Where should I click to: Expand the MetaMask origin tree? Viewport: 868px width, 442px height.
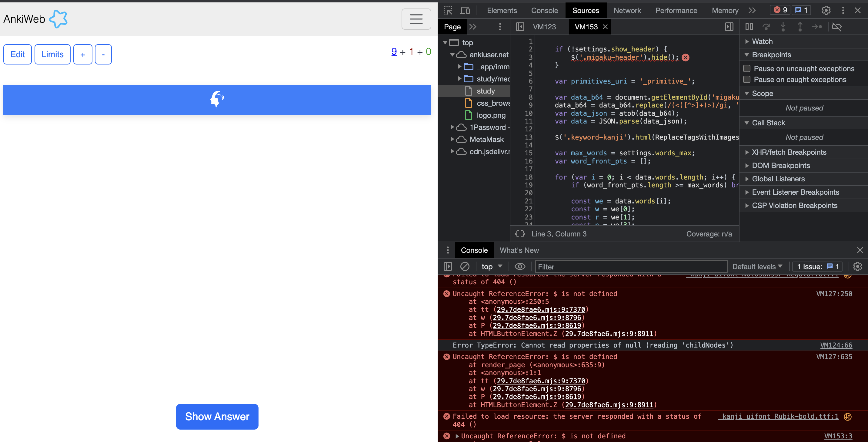[452, 139]
